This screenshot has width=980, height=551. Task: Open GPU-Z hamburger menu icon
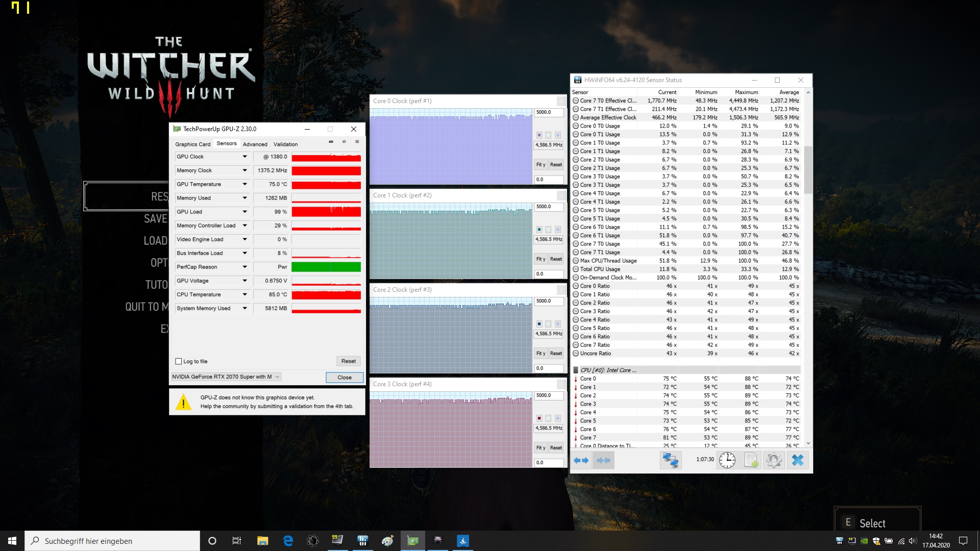pyautogui.click(x=357, y=142)
